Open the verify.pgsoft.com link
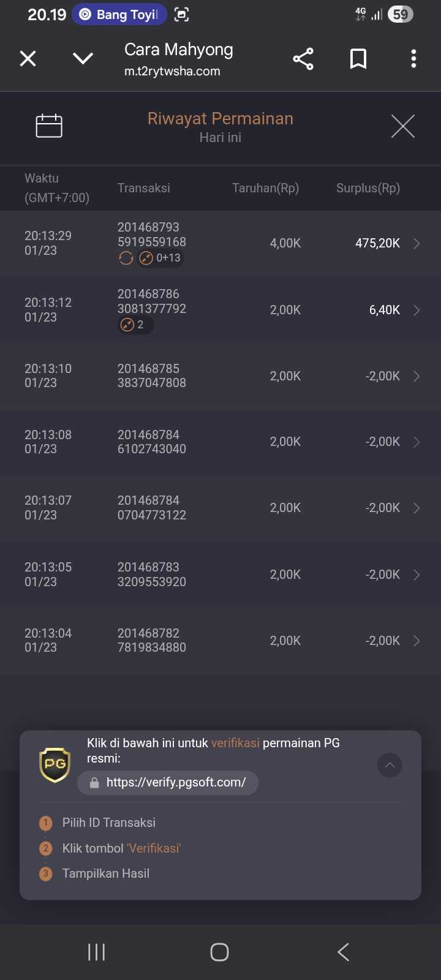Viewport: 441px width, 980px height. point(168,782)
